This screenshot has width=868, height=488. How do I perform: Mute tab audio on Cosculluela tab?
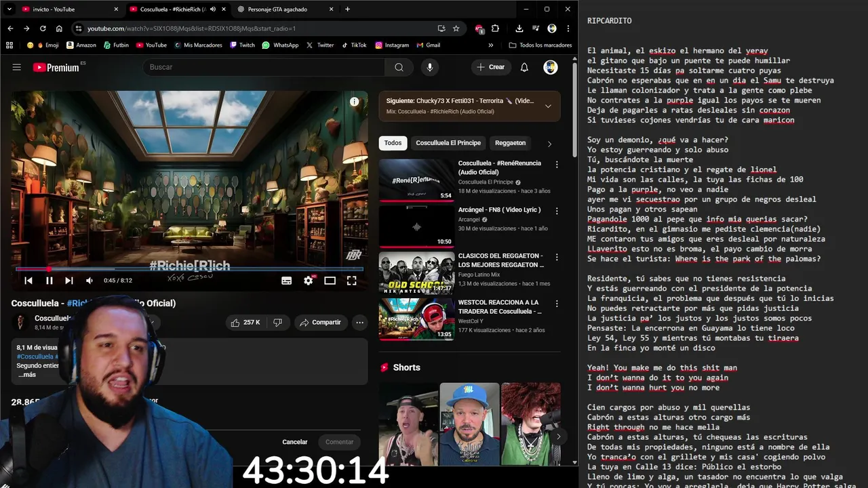coord(214,9)
